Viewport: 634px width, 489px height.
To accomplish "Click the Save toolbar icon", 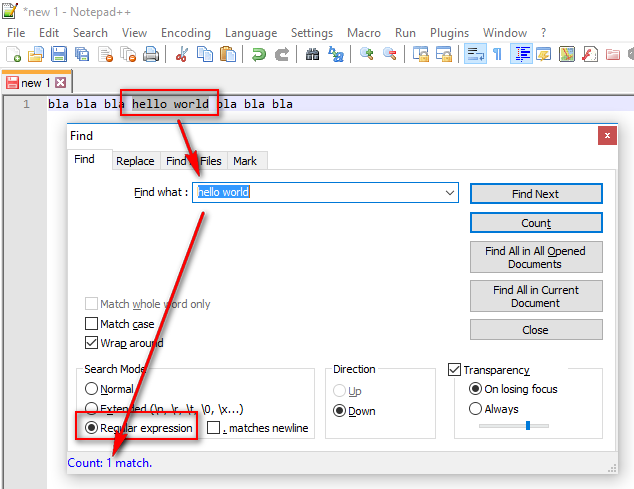I will coord(59,54).
